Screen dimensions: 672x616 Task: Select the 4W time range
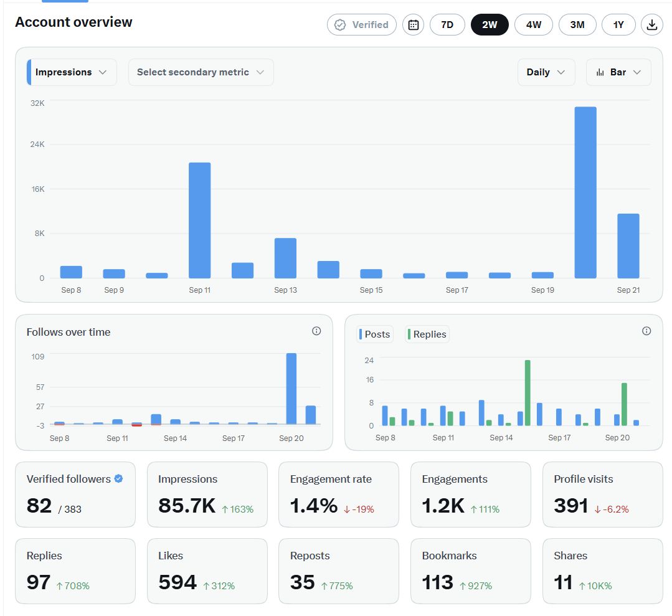click(534, 25)
